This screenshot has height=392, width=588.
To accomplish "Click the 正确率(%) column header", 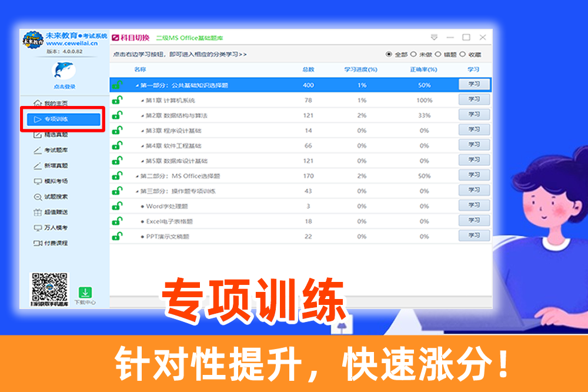I will pyautogui.click(x=423, y=69).
